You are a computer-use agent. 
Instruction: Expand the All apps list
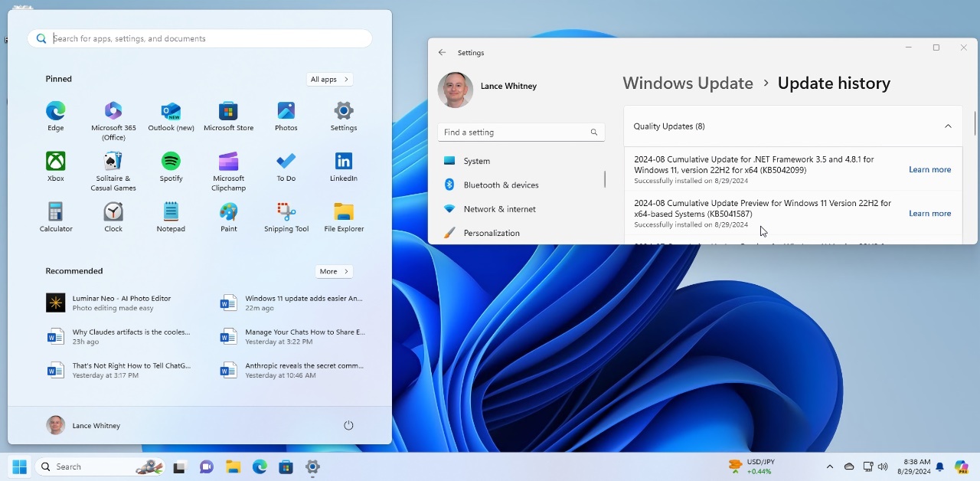(330, 79)
